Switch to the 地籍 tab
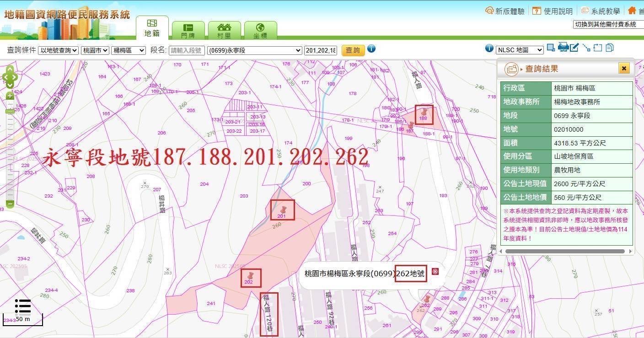The width and height of the screenshot is (644, 338). point(152,28)
